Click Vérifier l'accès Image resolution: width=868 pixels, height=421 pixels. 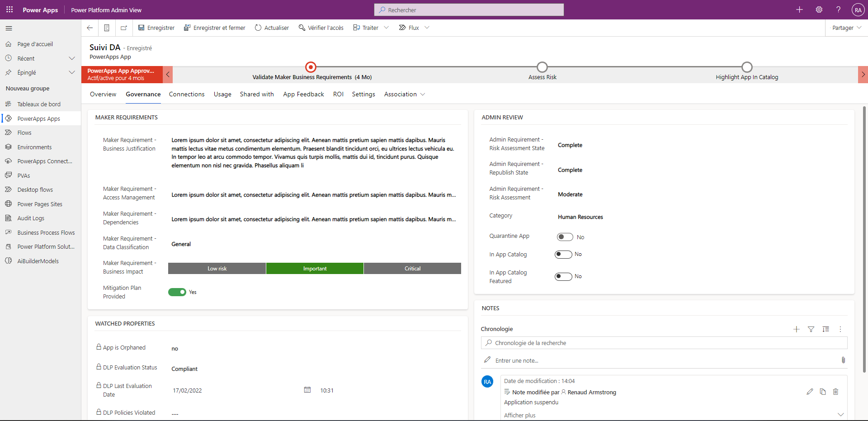click(321, 28)
